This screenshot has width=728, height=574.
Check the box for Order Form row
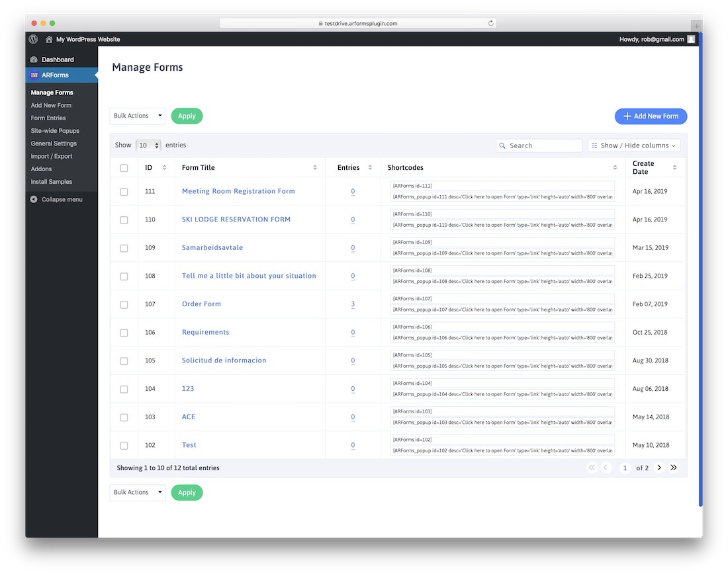tap(124, 305)
